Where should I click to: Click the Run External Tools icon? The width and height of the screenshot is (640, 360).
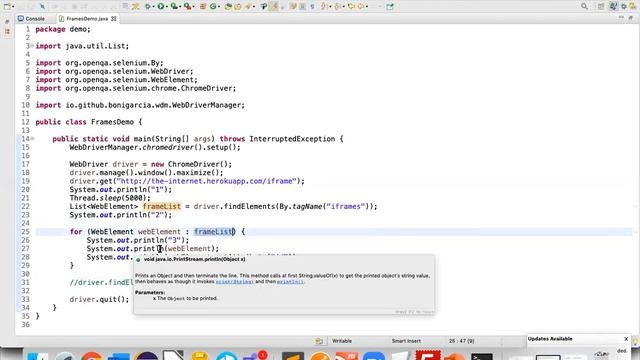click(187, 7)
